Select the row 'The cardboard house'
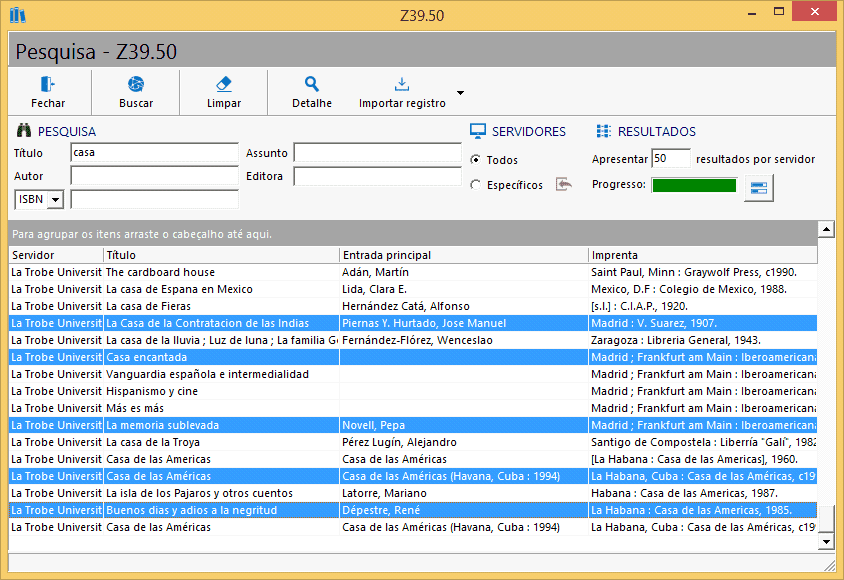 (413, 272)
